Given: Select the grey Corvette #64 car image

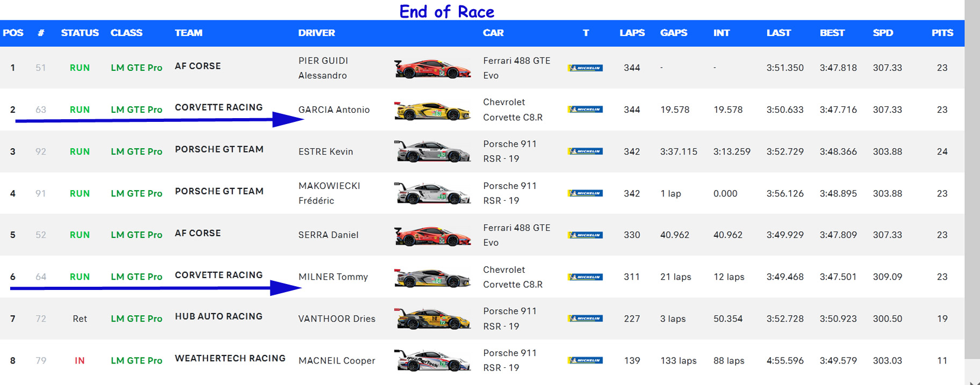Looking at the screenshot, I should pos(433,278).
